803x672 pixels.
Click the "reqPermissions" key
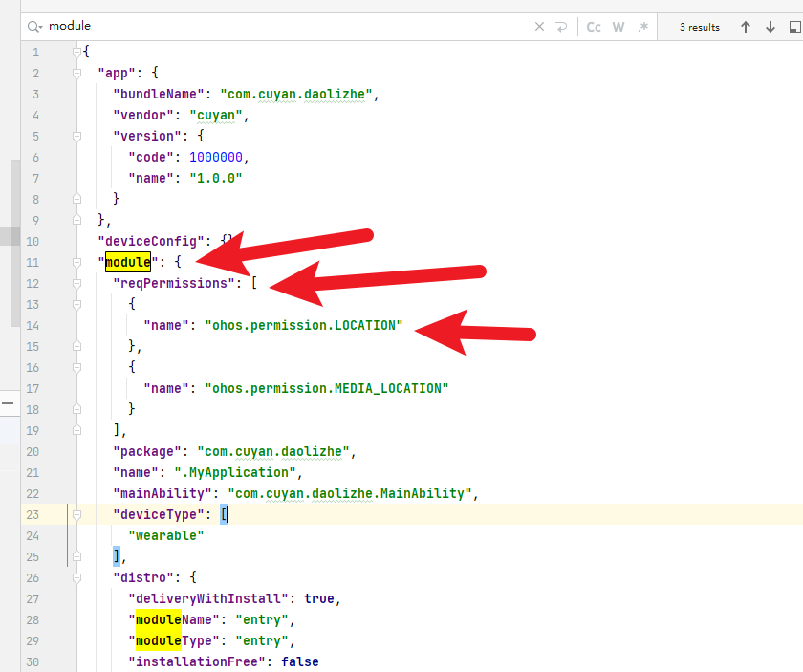coord(174,283)
